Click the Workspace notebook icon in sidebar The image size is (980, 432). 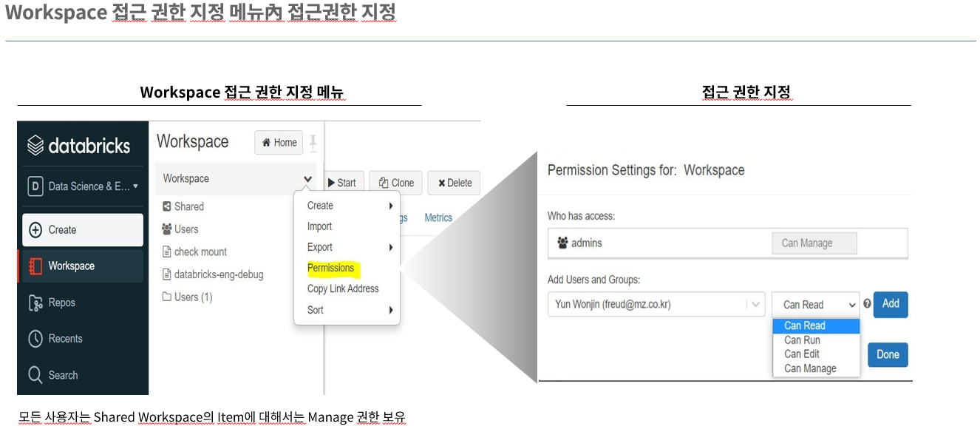point(35,266)
